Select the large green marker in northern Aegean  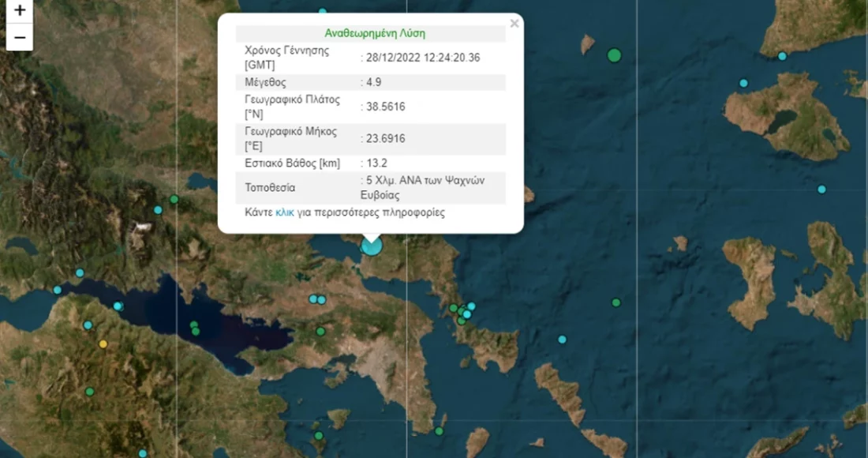(x=614, y=55)
